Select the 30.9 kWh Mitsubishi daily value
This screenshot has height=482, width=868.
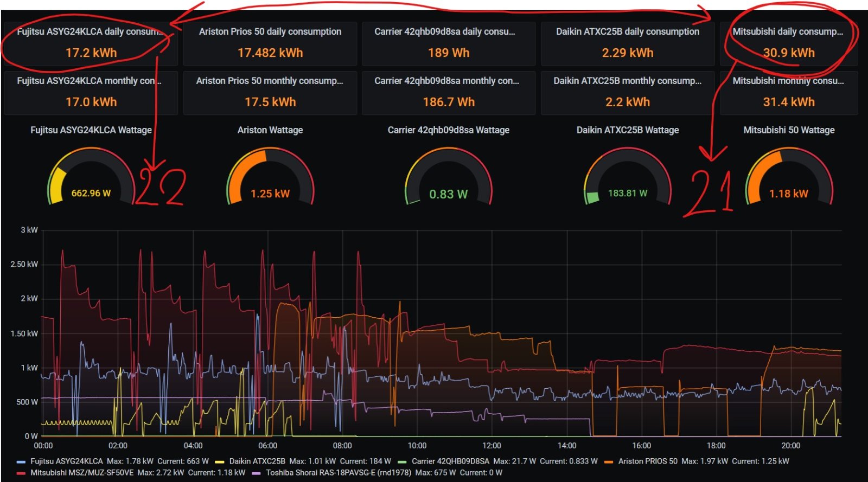[x=789, y=53]
